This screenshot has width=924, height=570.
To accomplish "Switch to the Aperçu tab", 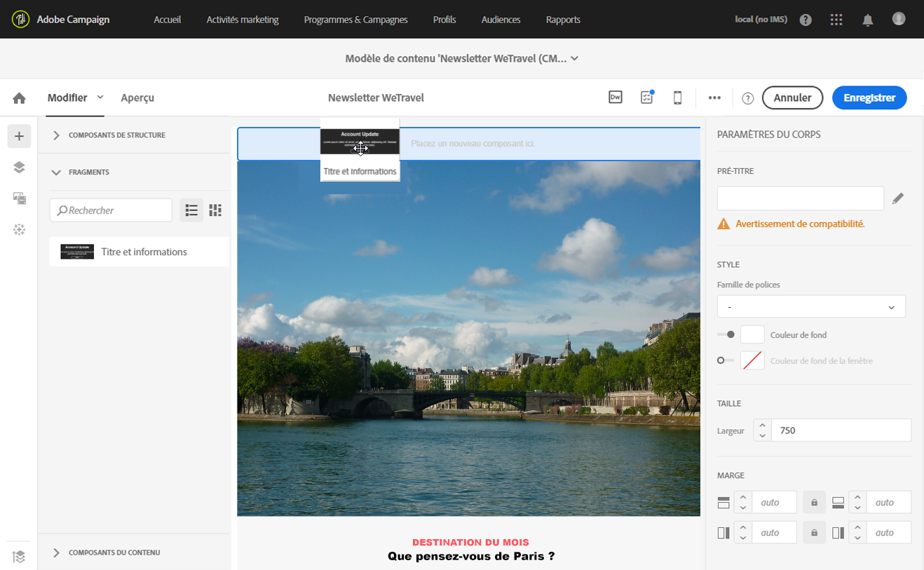I will pyautogui.click(x=137, y=98).
